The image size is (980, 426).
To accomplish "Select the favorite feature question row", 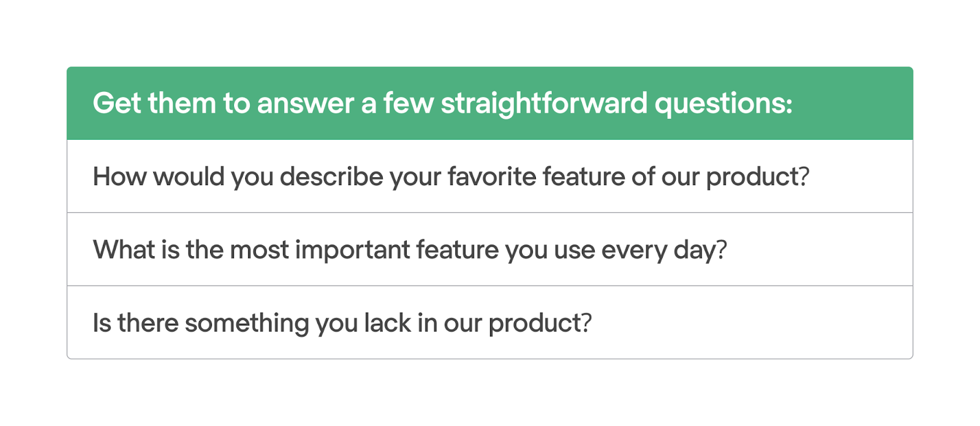I will point(490,177).
